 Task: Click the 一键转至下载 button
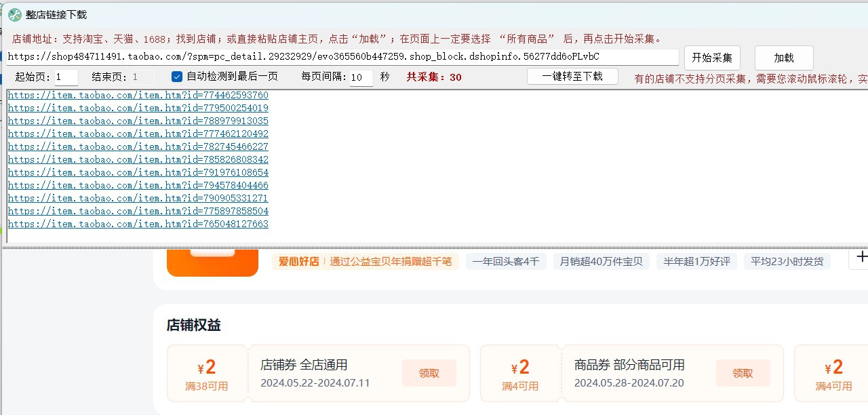pos(572,77)
